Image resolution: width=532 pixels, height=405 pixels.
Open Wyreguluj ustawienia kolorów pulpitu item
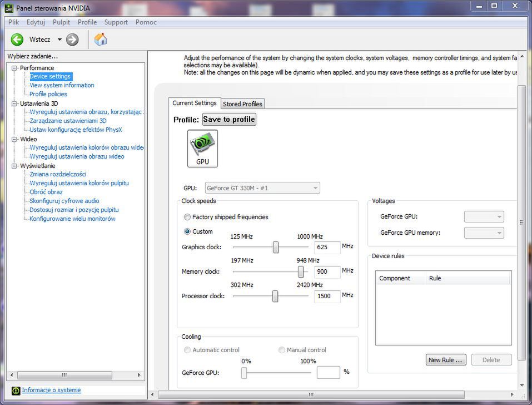[79, 183]
